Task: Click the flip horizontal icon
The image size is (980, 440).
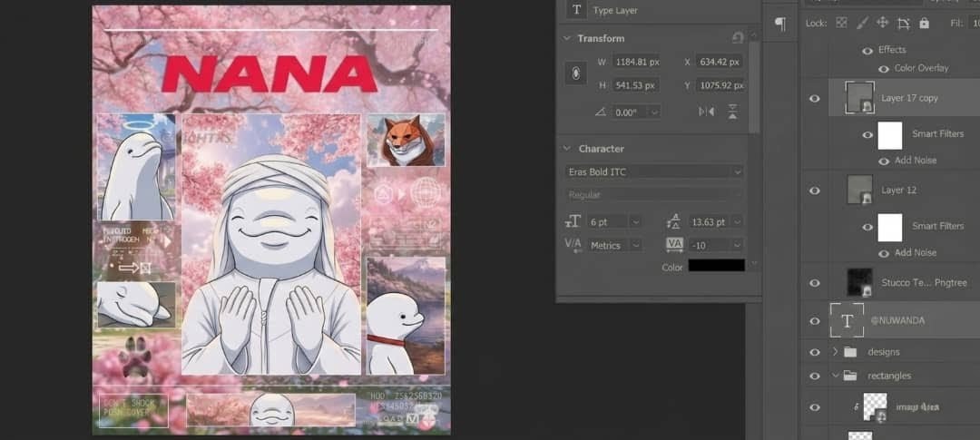Action: [706, 112]
